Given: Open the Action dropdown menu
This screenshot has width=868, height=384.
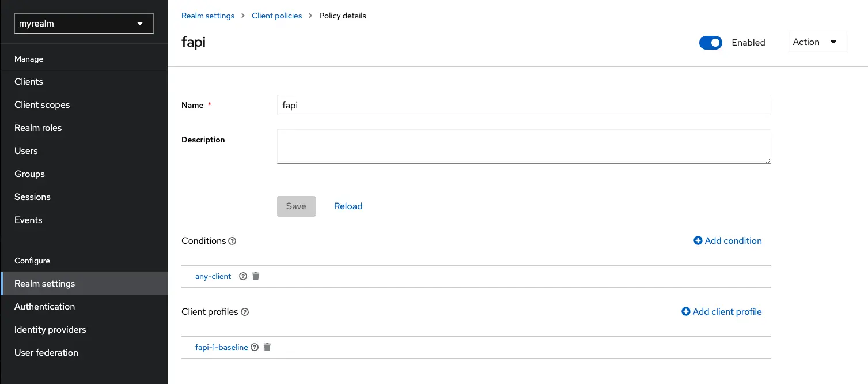Looking at the screenshot, I should click(x=817, y=42).
